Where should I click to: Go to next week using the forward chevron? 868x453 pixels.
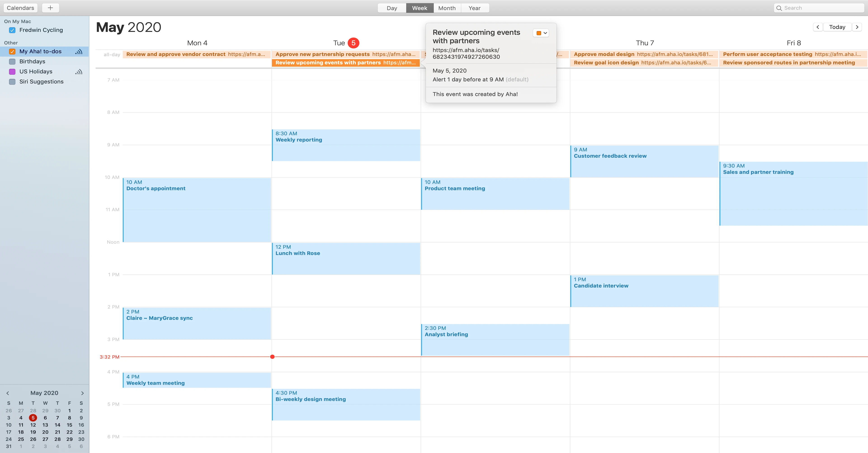tap(857, 27)
